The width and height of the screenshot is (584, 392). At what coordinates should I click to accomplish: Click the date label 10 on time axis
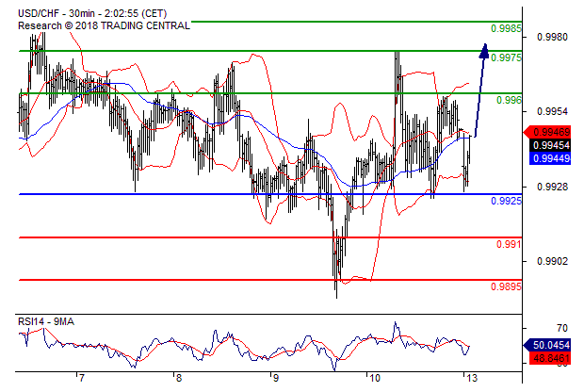pyautogui.click(x=374, y=378)
